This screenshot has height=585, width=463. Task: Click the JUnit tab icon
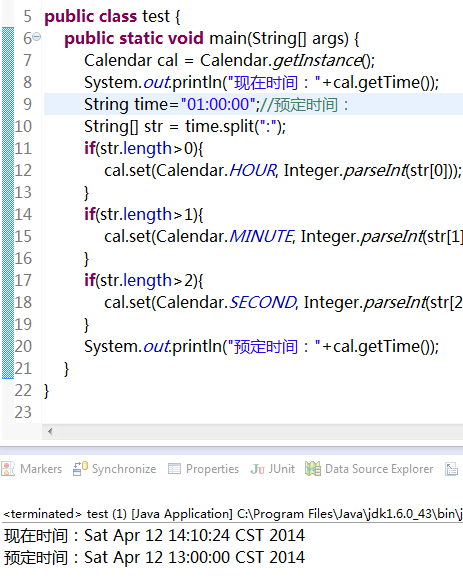(x=257, y=469)
